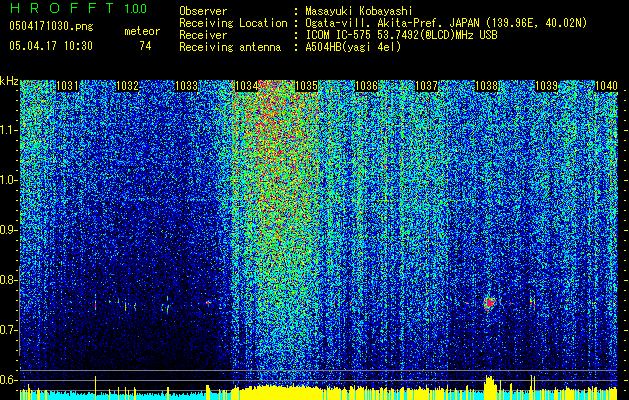
Task: Click the date stamp 05.04.17 10:30
Action: 51,46
